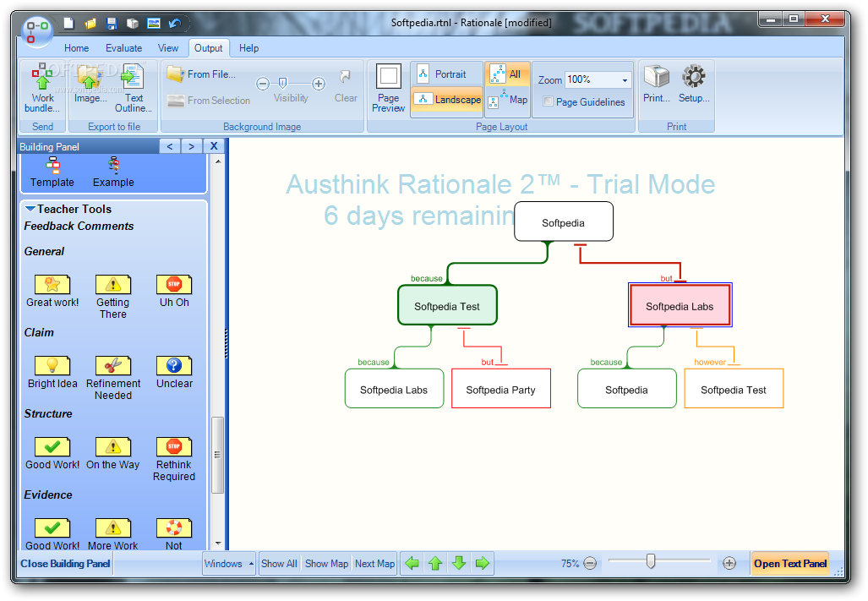Pick the Great work! feedback note
Image resolution: width=868 pixels, height=601 pixels.
pyautogui.click(x=52, y=292)
